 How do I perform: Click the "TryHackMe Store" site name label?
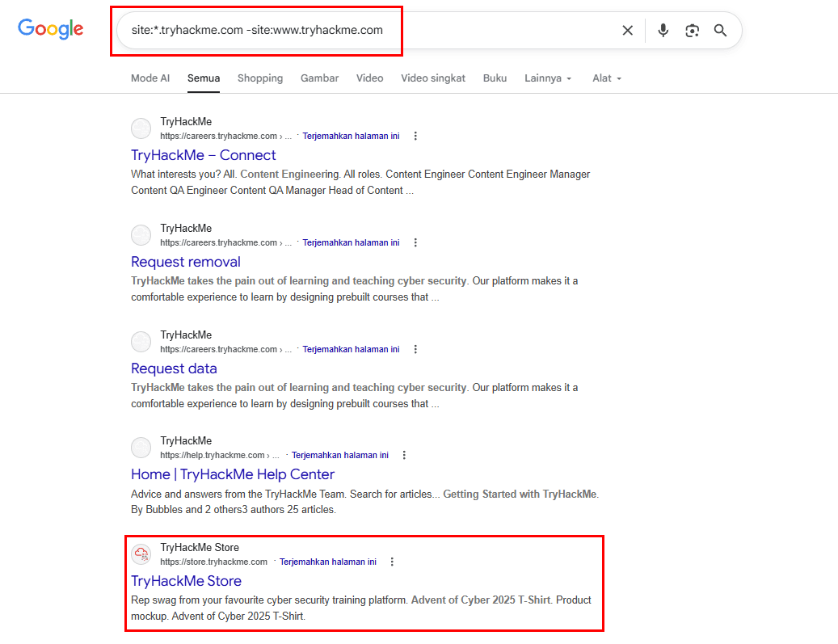pyautogui.click(x=200, y=547)
